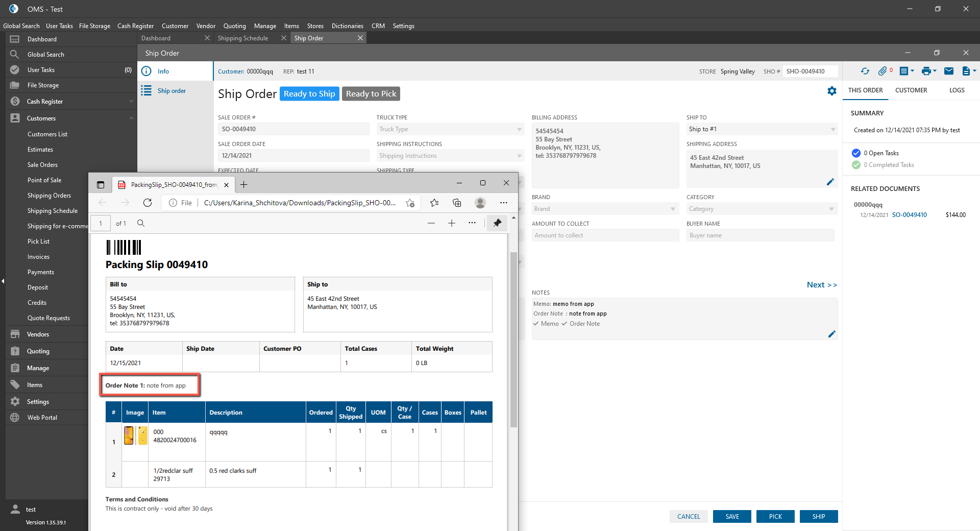Click the SHIP button
Screen dimensions: 980x531
pos(818,517)
